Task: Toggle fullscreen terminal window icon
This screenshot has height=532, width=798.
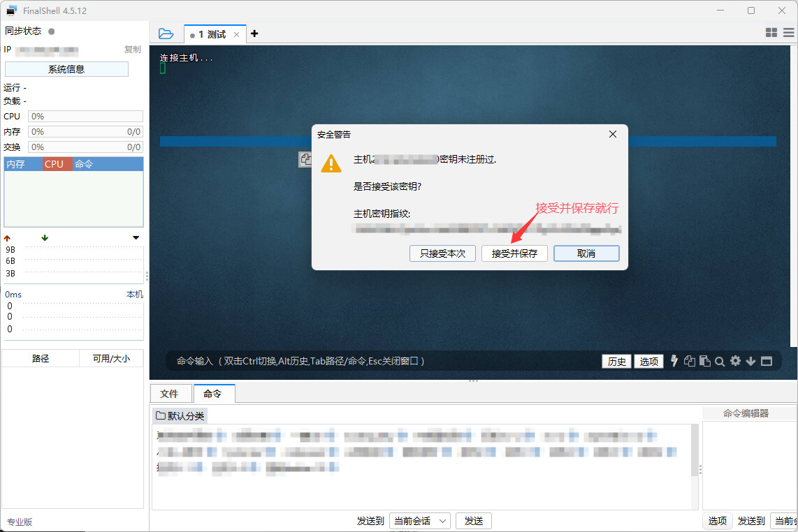Action: (767, 361)
